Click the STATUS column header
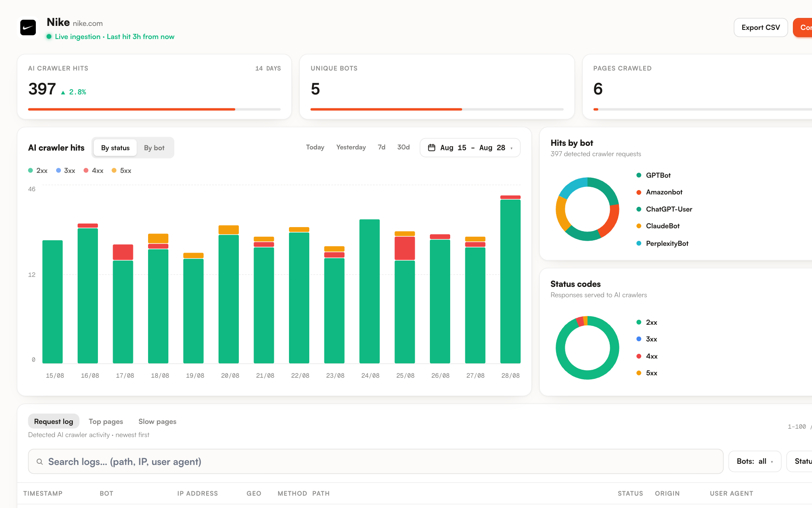This screenshot has width=812, height=508. (630, 493)
